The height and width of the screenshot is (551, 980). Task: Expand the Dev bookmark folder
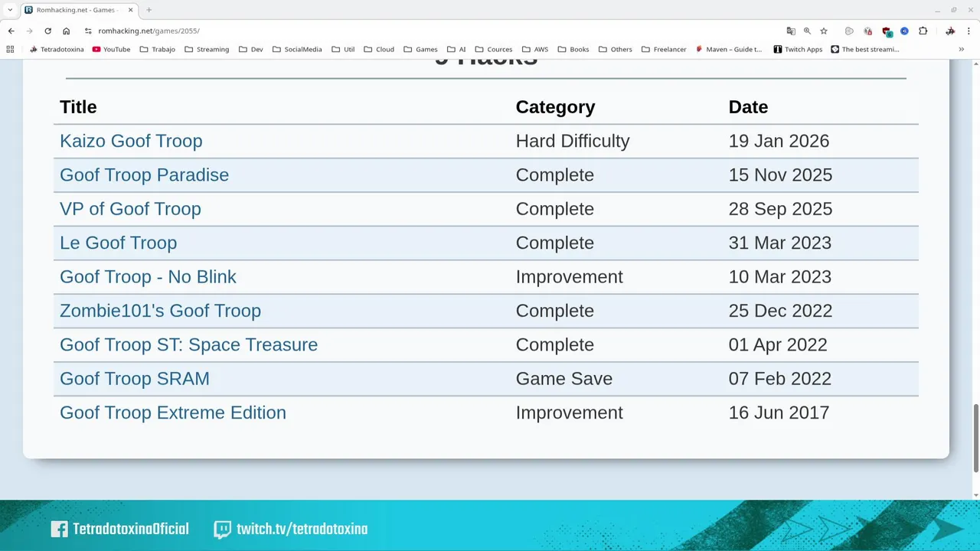click(250, 49)
